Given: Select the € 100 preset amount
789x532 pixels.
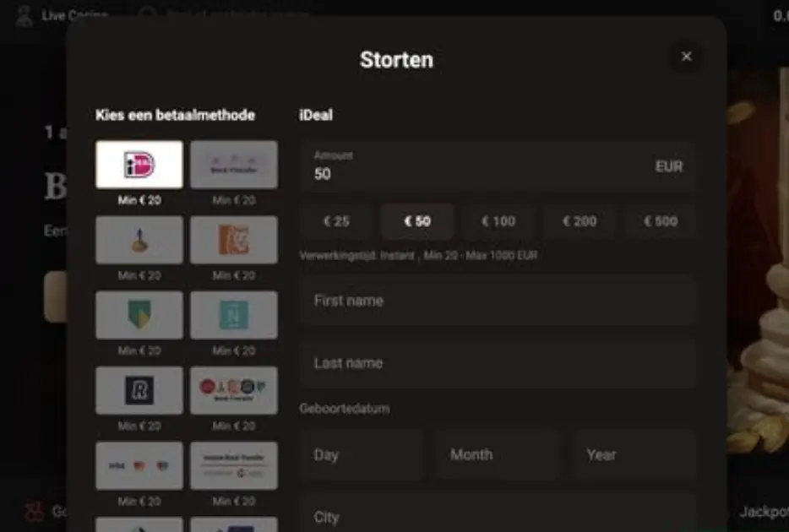Looking at the screenshot, I should (x=498, y=221).
